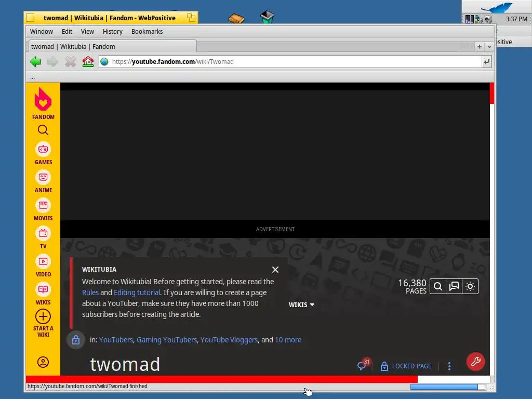The width and height of the screenshot is (532, 399).
Task: Show the 10 more categories link
Action: point(288,340)
